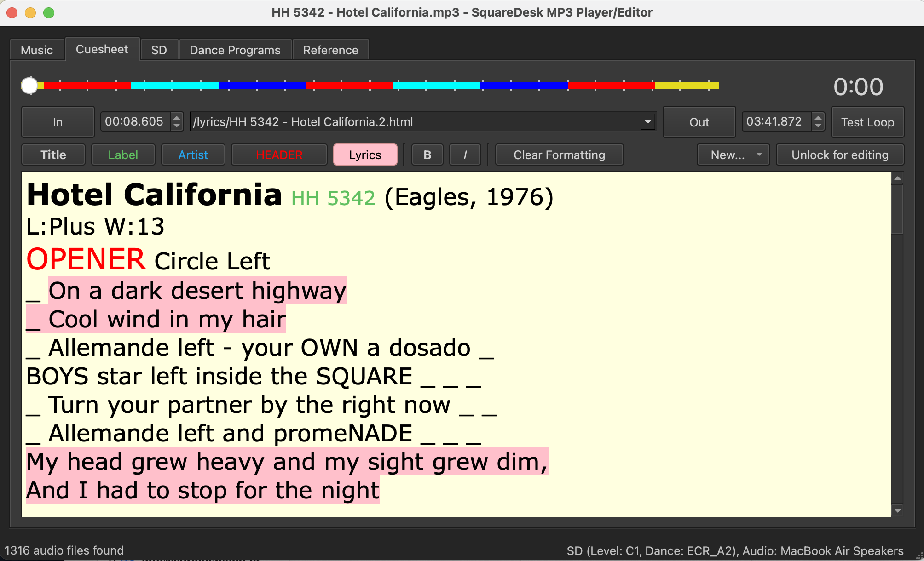This screenshot has width=924, height=561.
Task: Click the Hotel California title text
Action: [x=154, y=195]
